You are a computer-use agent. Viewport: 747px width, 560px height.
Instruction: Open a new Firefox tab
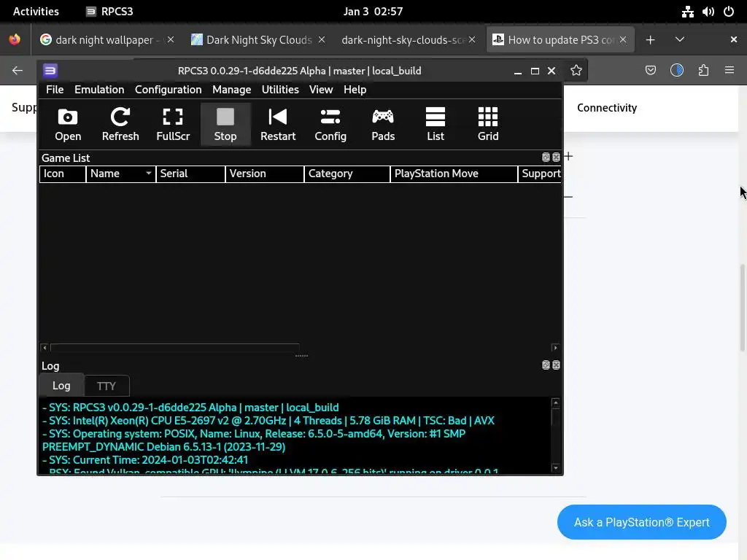pyautogui.click(x=650, y=40)
